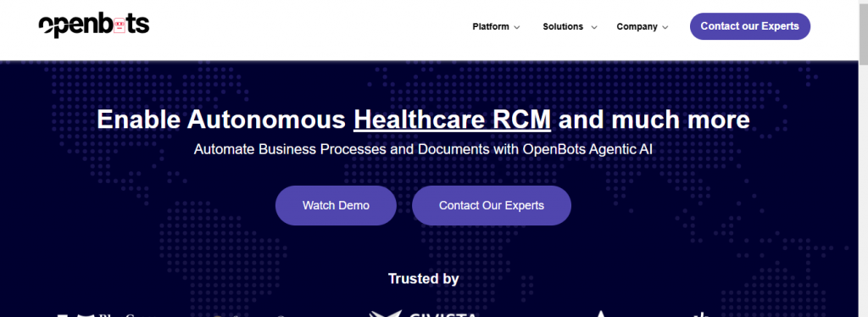Click the Enable Autonomous headline text
The image size is (868, 317).
(x=221, y=120)
